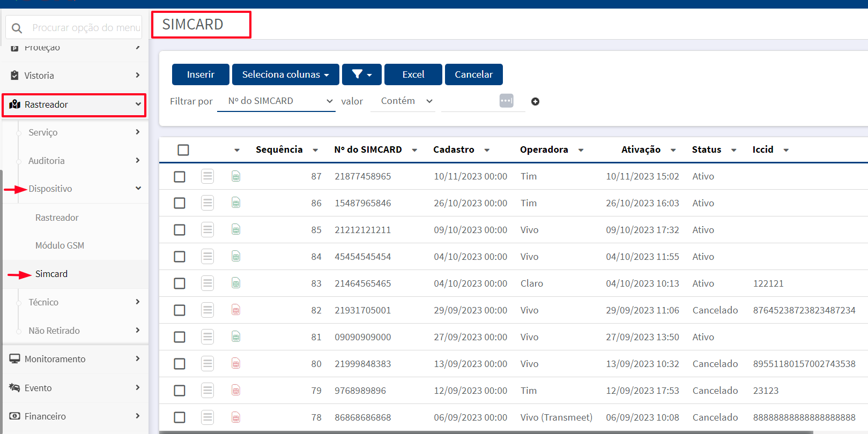
Task: Open the Seleciona colunas dropdown
Action: [x=286, y=74]
